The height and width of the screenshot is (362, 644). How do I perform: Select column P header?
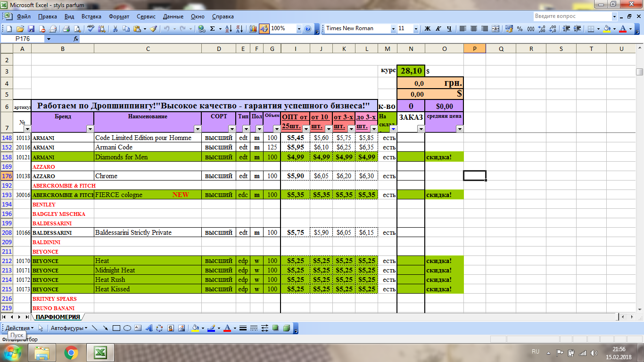point(475,49)
